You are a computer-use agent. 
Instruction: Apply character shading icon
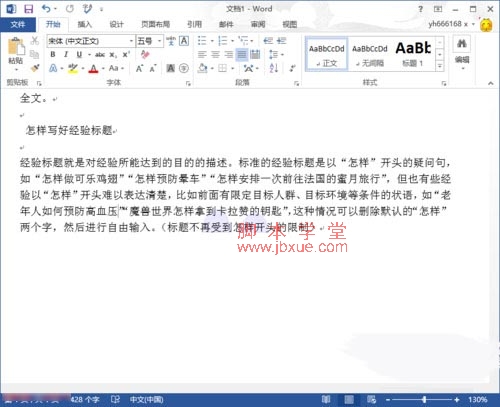(171, 69)
